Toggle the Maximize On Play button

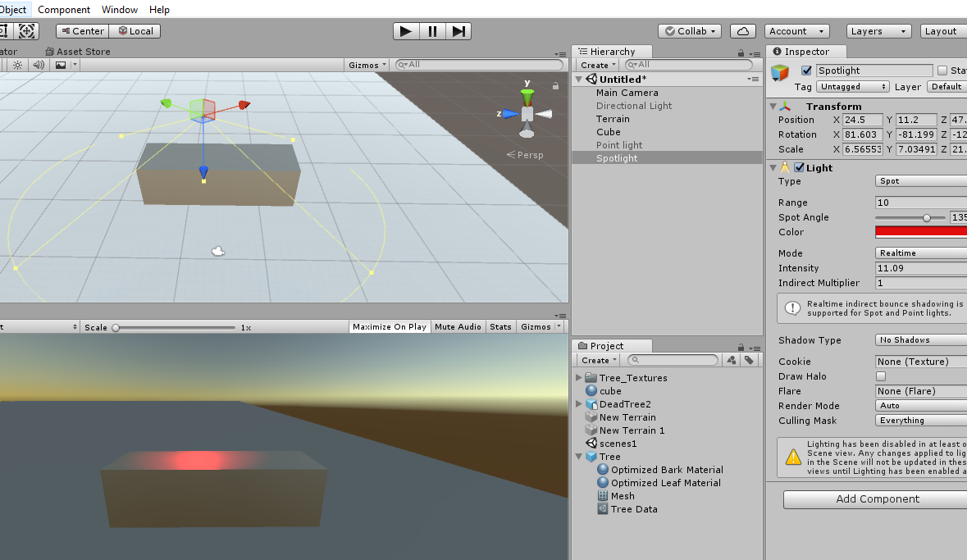(389, 327)
